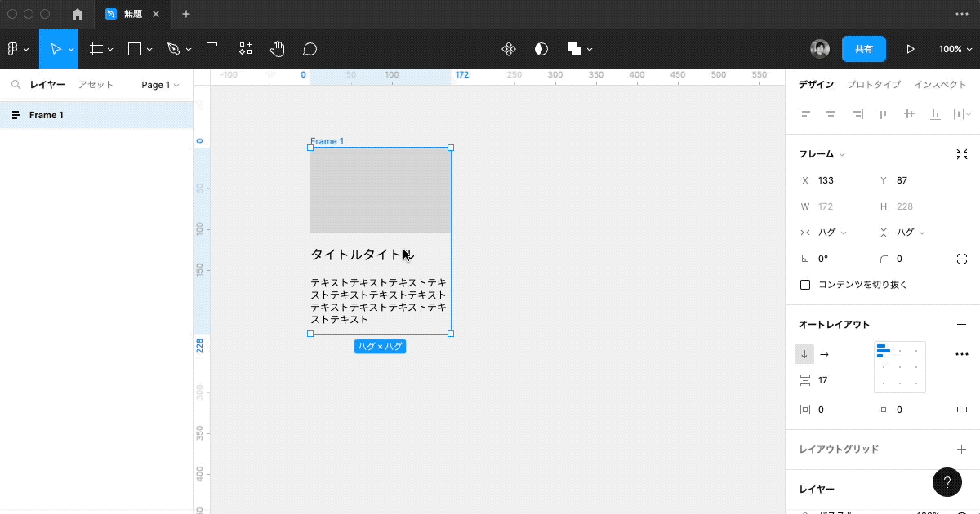The width and height of the screenshot is (980, 514).
Task: Select the Frame tool
Action: [96, 49]
